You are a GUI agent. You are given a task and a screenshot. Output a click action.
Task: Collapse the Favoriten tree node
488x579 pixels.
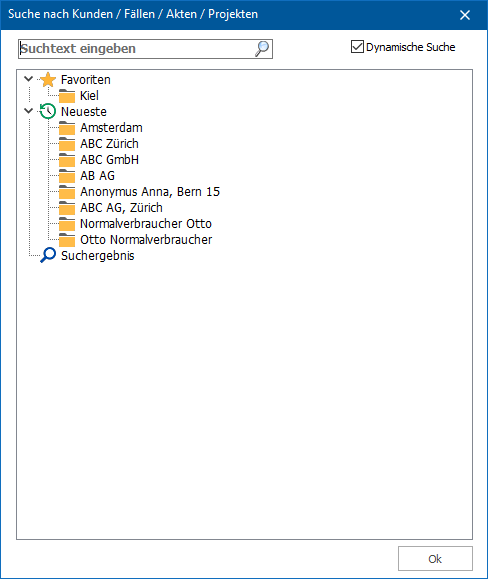point(28,79)
